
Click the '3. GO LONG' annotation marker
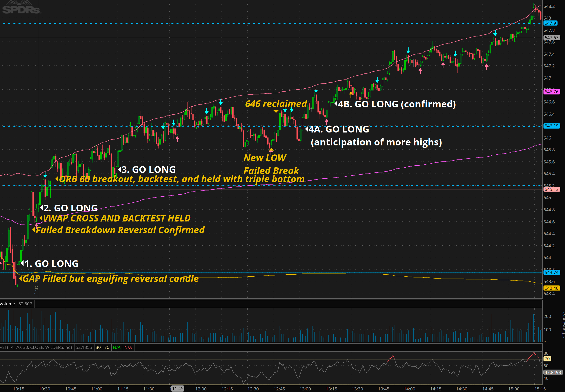120,169
